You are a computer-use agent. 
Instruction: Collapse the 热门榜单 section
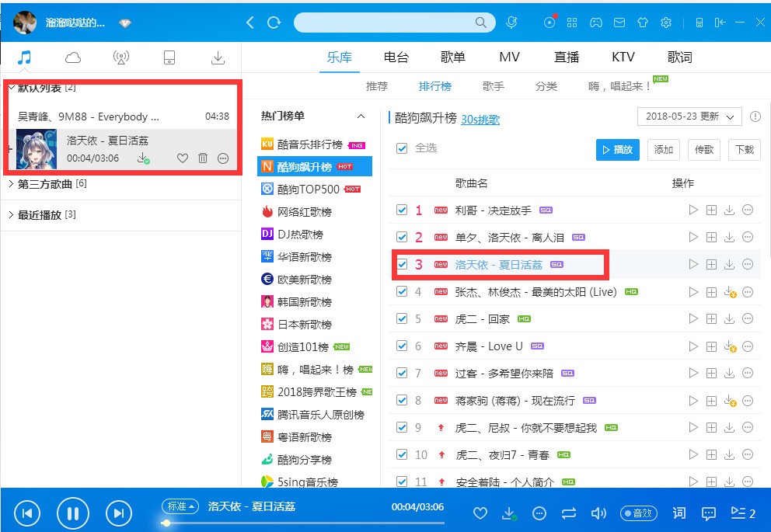pyautogui.click(x=361, y=116)
